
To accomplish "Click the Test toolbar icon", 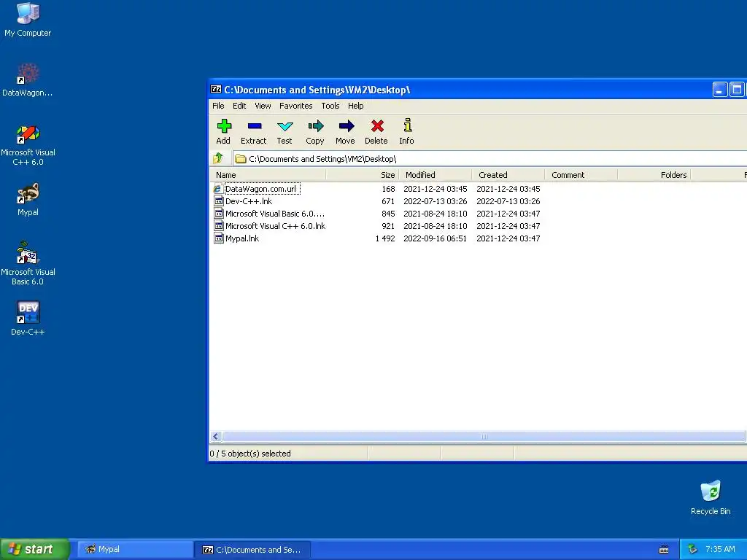I will click(285, 126).
